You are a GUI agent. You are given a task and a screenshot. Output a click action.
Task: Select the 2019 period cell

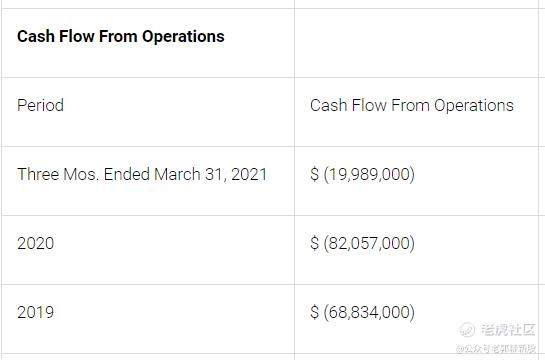click(x=148, y=319)
